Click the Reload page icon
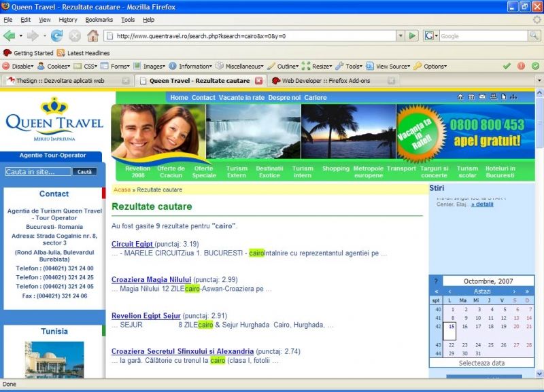Screen dimensions: 544x392 (56, 36)
